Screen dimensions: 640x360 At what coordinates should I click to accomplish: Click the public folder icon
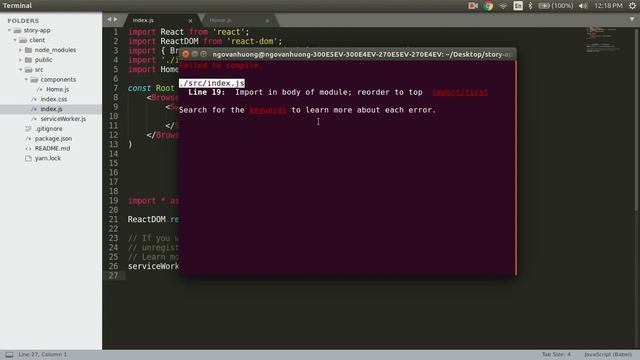pyautogui.click(x=28, y=60)
